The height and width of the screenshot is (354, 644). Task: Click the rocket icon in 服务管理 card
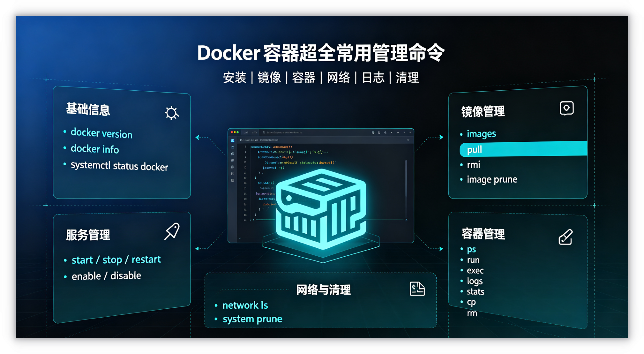tap(172, 231)
